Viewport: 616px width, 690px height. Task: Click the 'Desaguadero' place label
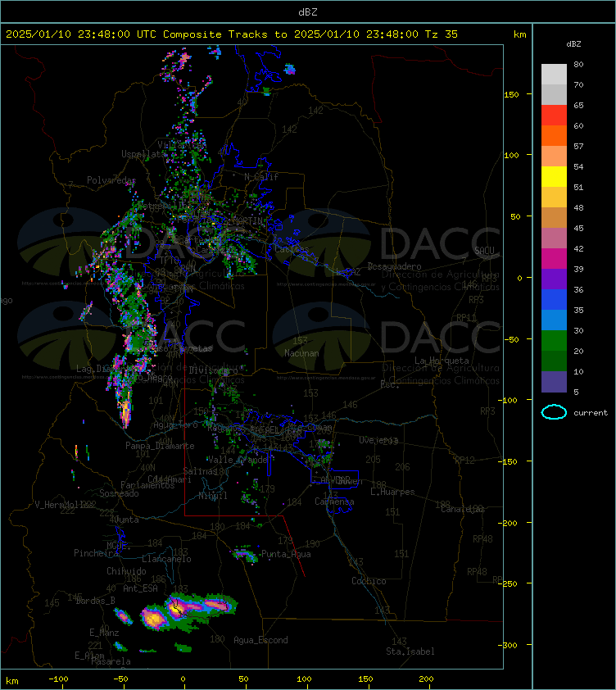394,266
